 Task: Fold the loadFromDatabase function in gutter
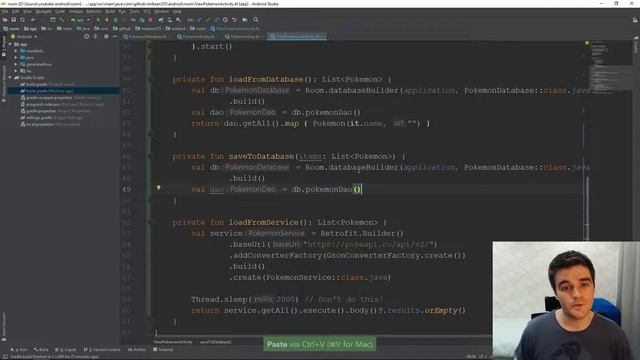point(150,79)
